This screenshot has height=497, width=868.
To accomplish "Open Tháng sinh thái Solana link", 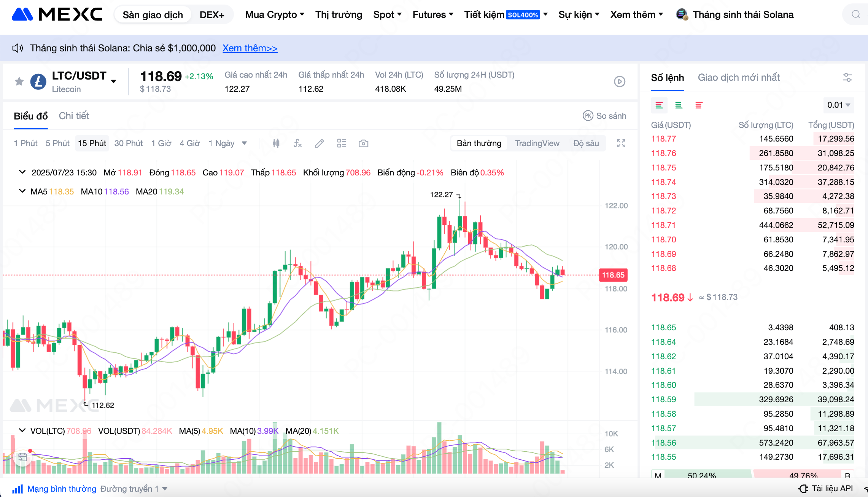I will [743, 14].
